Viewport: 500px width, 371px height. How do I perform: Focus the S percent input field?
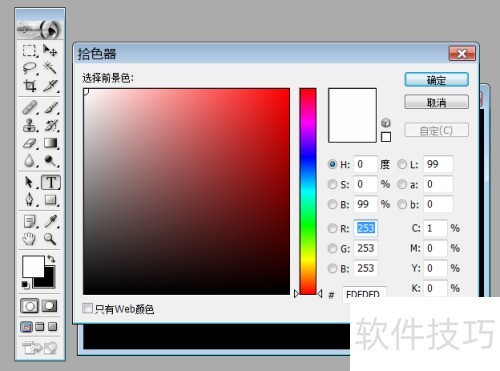(365, 184)
